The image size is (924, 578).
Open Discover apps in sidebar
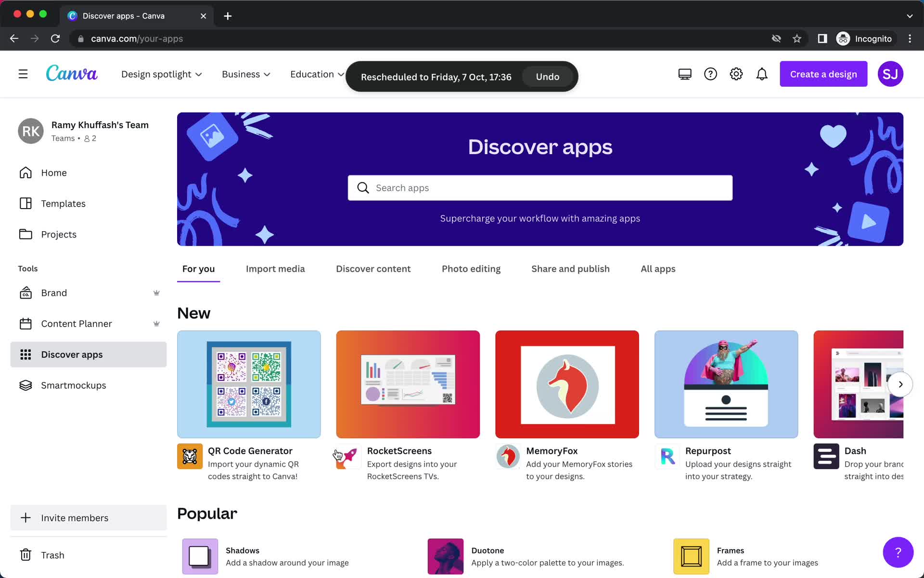(x=89, y=355)
